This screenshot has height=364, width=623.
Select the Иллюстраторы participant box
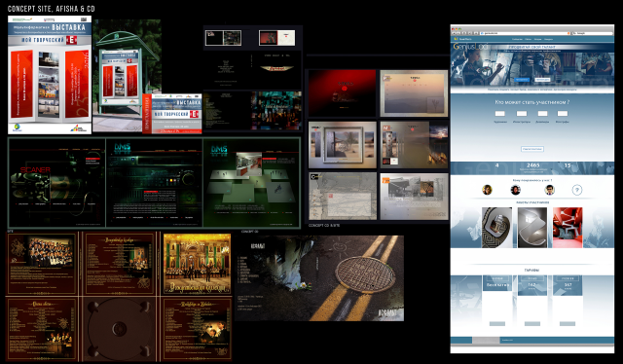(x=522, y=113)
